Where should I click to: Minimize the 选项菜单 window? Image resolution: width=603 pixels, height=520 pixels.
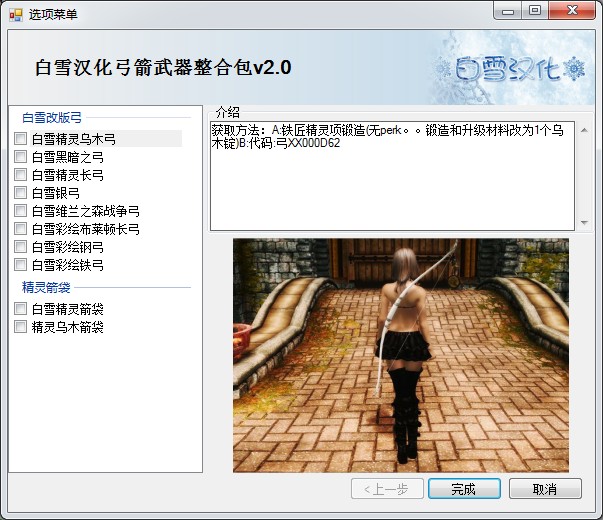[508, 11]
